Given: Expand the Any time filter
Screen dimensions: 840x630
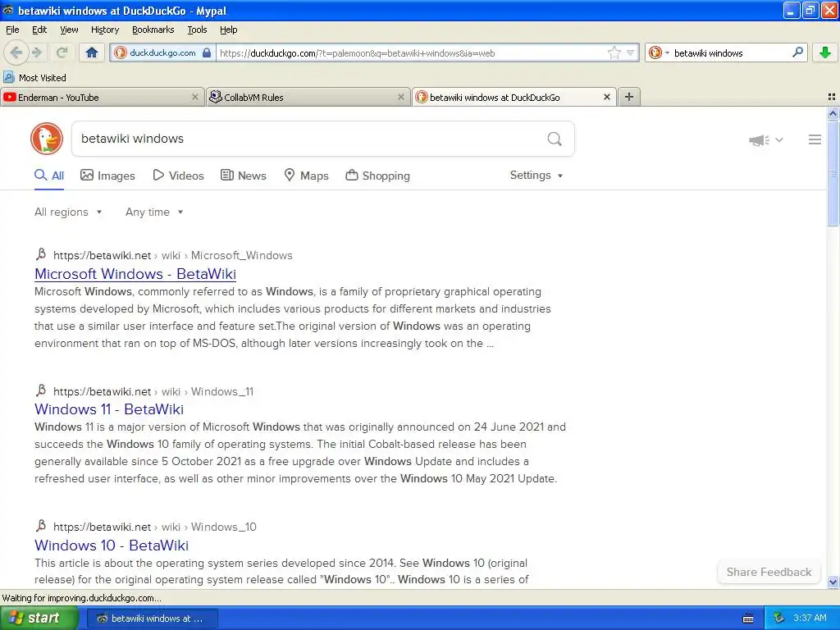Looking at the screenshot, I should click(154, 212).
